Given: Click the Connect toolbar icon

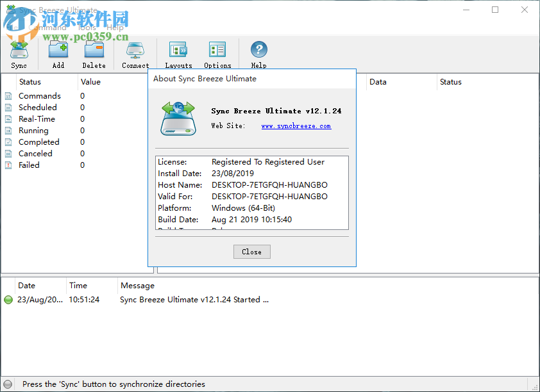Looking at the screenshot, I should (x=135, y=50).
